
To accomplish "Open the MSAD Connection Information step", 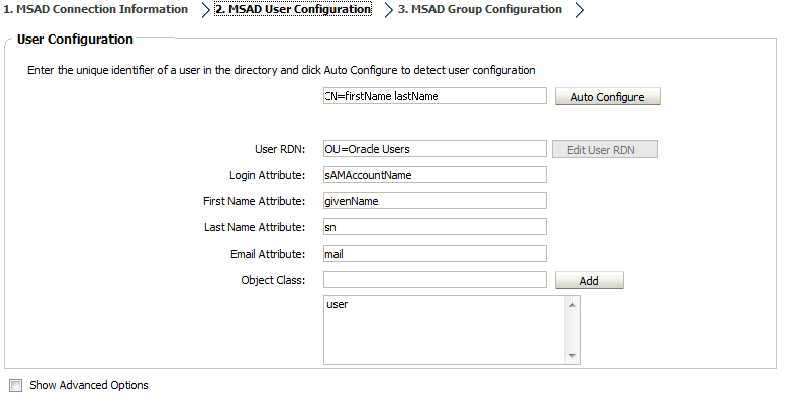I will coord(95,10).
